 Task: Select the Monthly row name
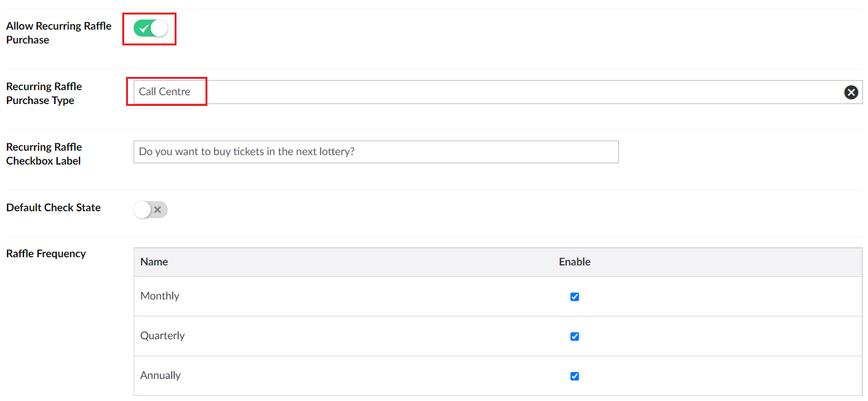click(x=159, y=296)
